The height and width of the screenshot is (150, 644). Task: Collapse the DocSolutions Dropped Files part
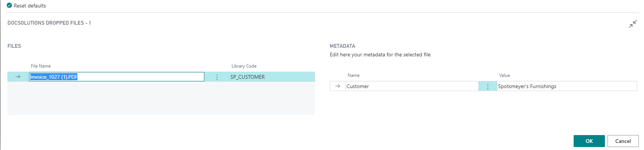pyautogui.click(x=632, y=24)
